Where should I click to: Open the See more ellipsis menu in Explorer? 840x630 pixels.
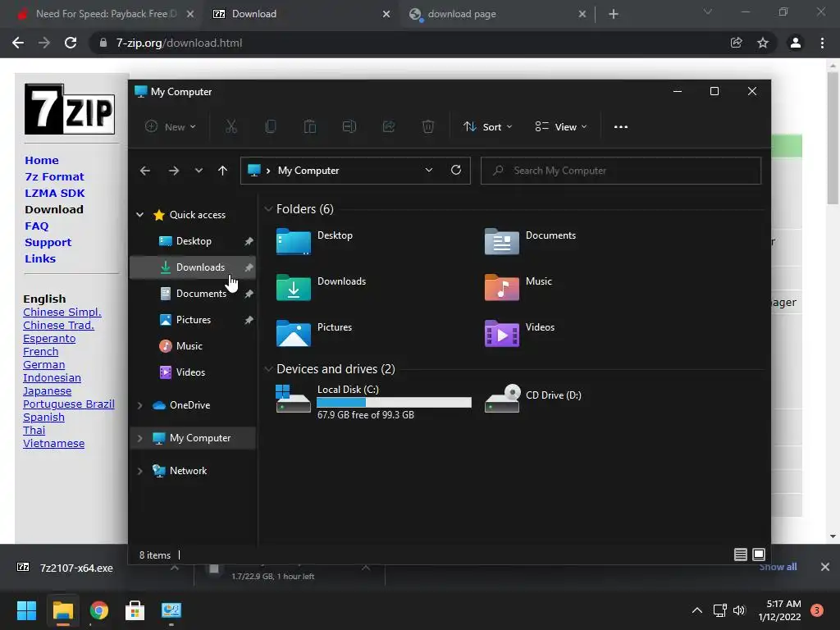[621, 127]
